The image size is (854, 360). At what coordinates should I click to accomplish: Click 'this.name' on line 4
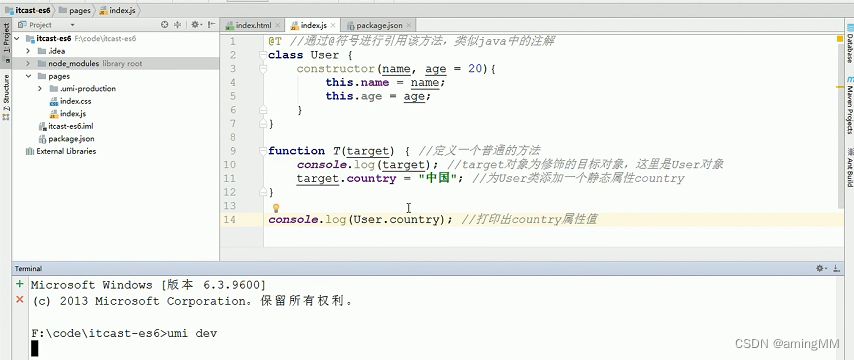[x=357, y=83]
